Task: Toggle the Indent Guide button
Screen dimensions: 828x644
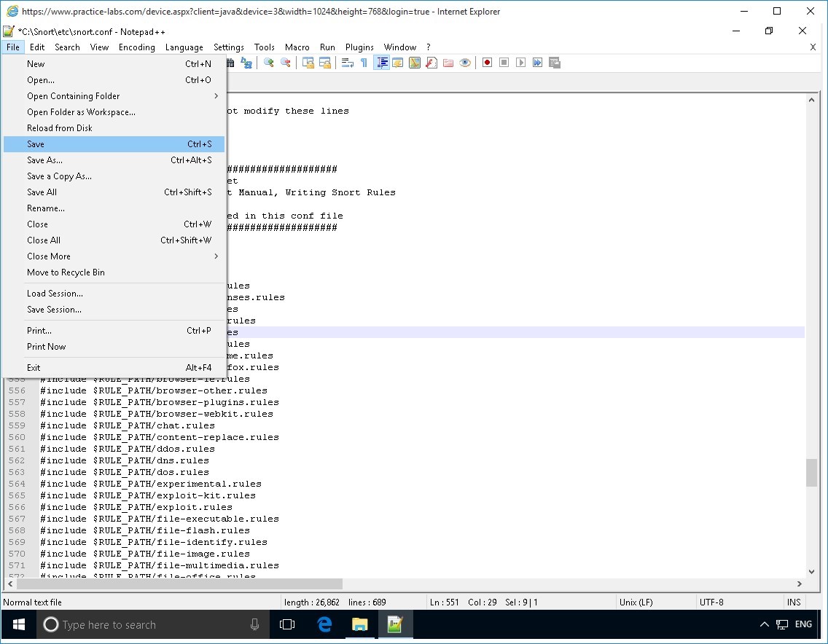Action: tap(382, 63)
